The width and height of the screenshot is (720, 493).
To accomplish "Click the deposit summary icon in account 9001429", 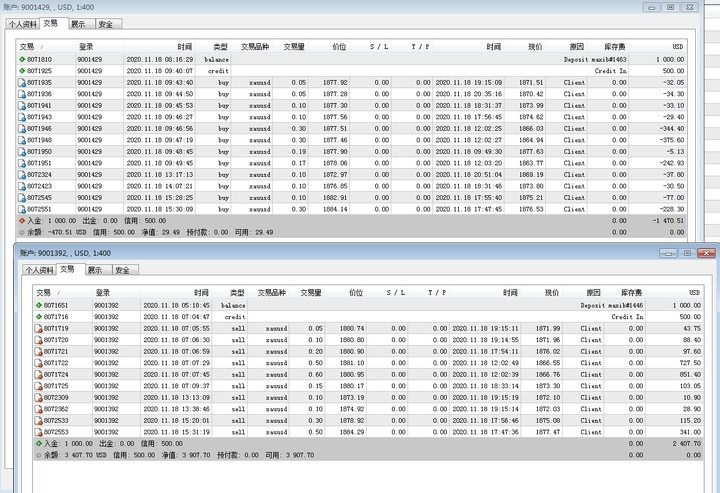I will pyautogui.click(x=22, y=220).
